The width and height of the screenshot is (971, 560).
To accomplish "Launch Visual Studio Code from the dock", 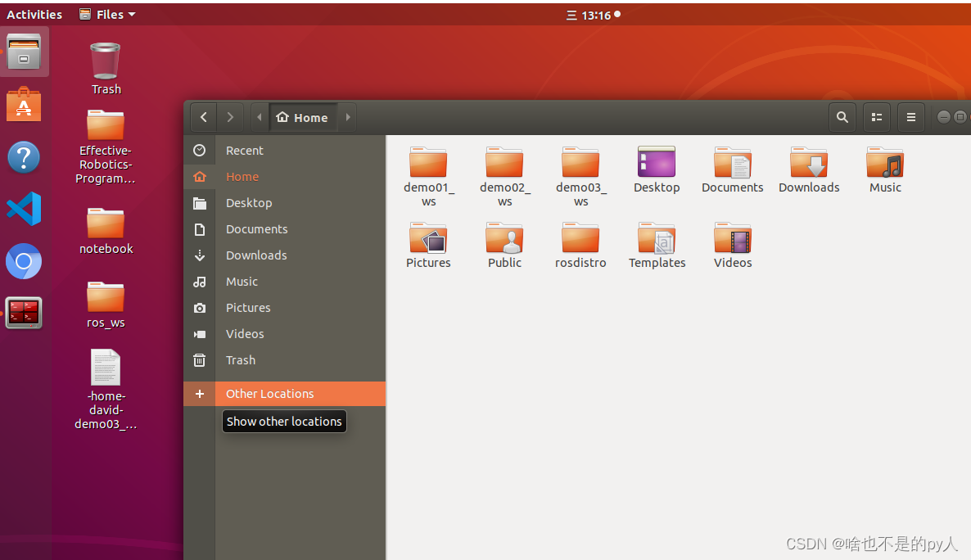I will [x=24, y=209].
